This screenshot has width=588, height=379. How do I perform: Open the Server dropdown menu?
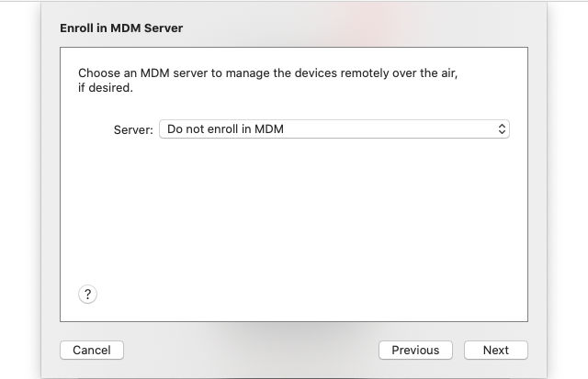pos(334,129)
